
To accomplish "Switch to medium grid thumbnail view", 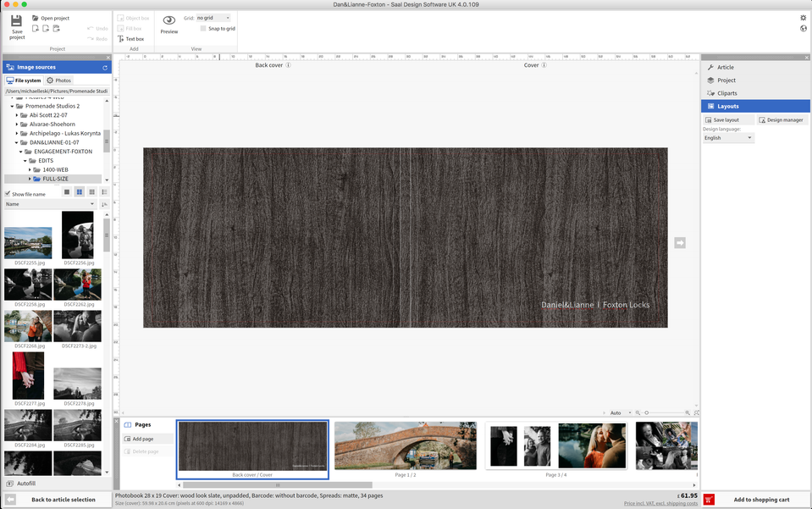I will (80, 192).
